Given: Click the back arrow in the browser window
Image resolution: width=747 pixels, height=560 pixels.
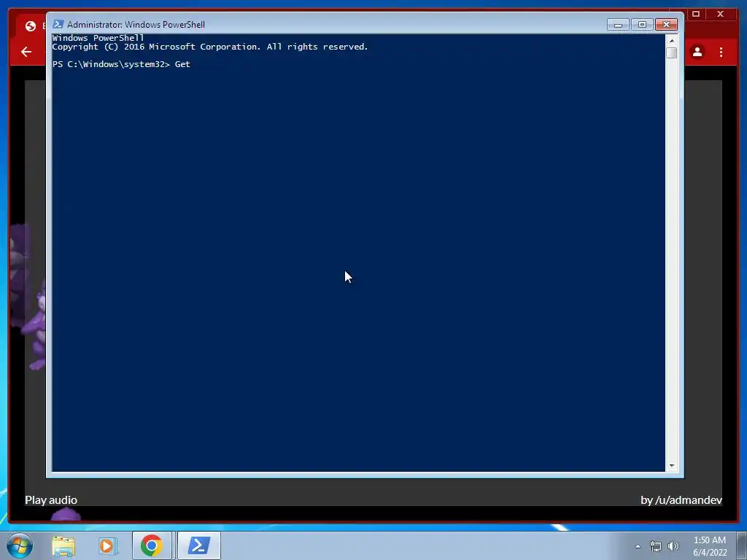Looking at the screenshot, I should click(26, 52).
